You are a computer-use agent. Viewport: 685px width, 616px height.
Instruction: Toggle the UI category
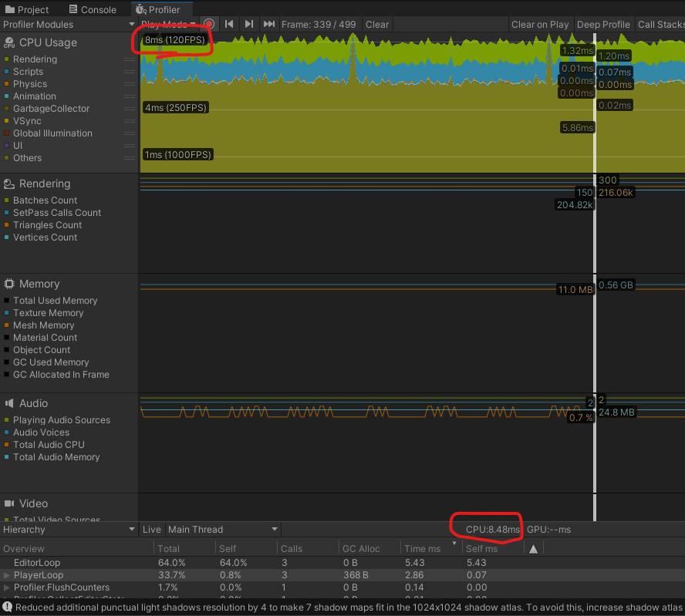[x=6, y=146]
